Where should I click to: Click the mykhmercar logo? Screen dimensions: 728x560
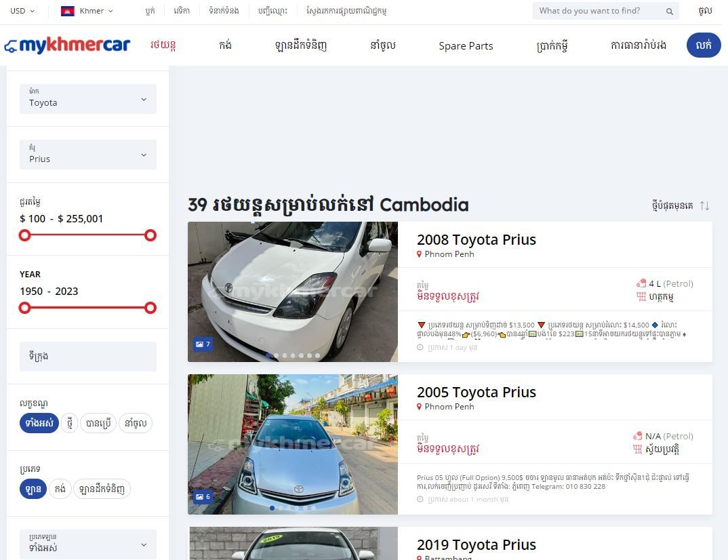point(67,45)
